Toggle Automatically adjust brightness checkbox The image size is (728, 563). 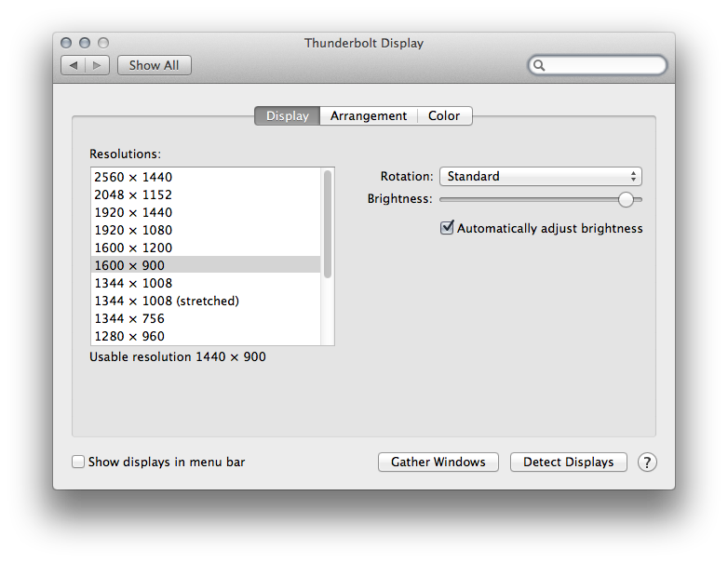447,227
